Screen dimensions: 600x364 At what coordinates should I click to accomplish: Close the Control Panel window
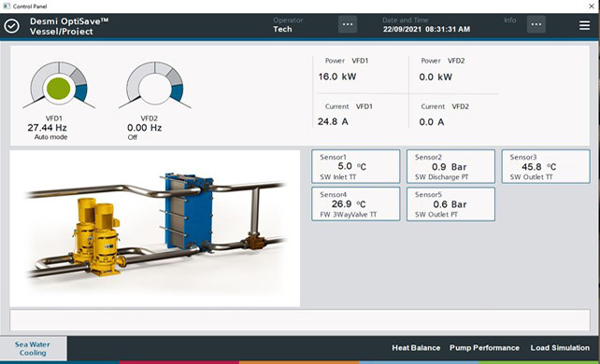click(592, 7)
